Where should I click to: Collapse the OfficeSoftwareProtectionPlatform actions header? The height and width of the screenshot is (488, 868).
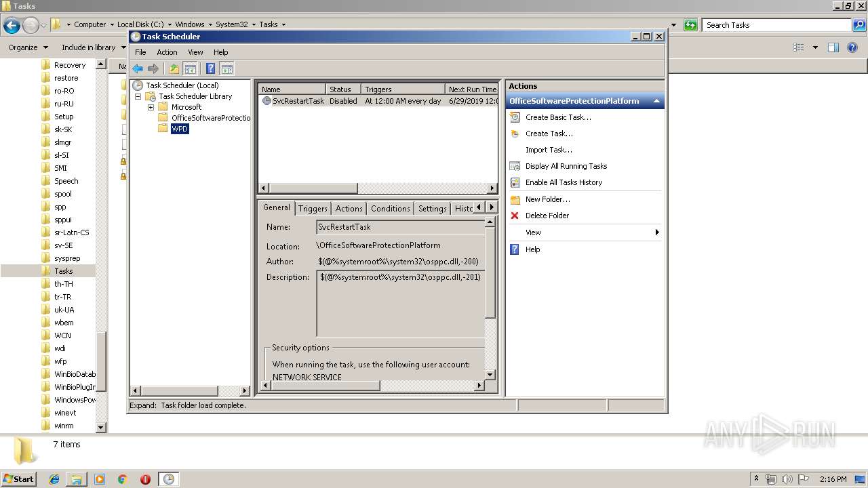656,101
